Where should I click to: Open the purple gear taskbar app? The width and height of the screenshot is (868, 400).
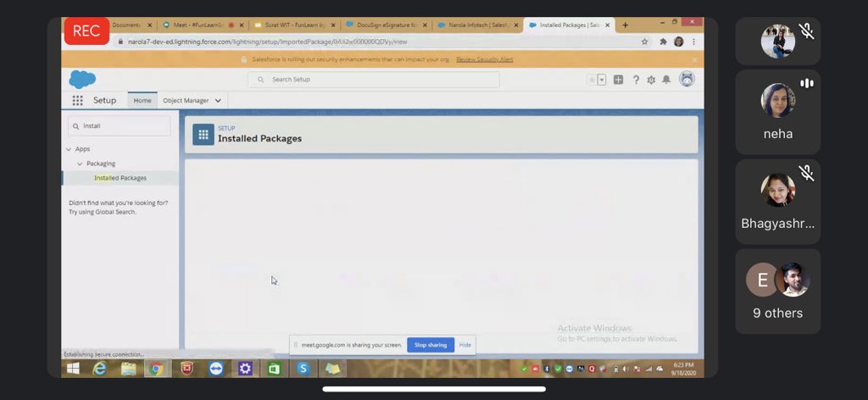tap(245, 369)
